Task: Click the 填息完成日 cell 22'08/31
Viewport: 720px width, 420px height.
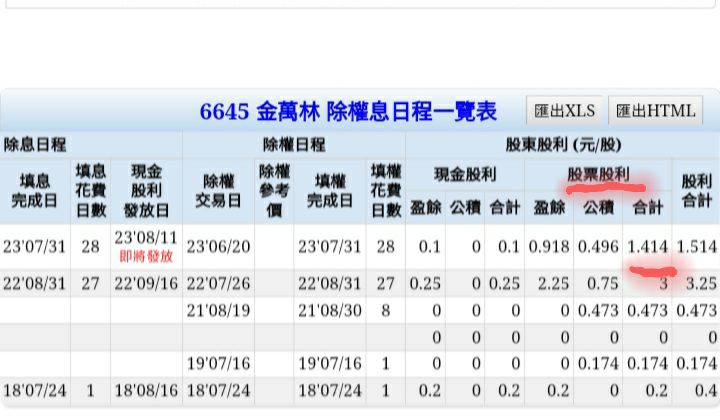Action: [35, 284]
